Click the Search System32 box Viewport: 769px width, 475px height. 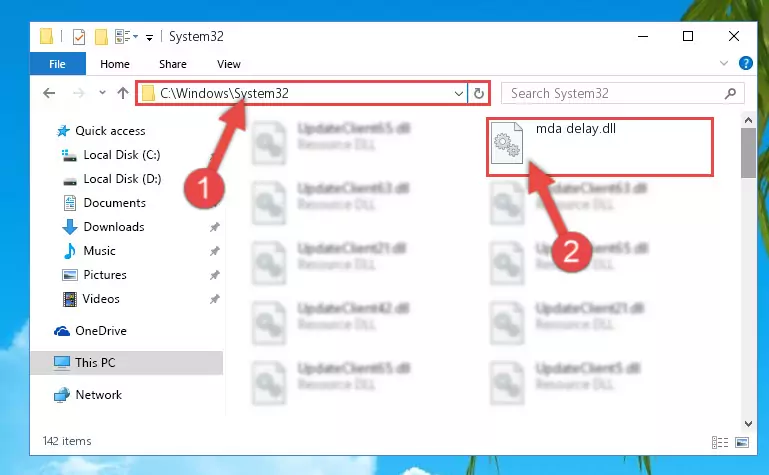(622, 93)
